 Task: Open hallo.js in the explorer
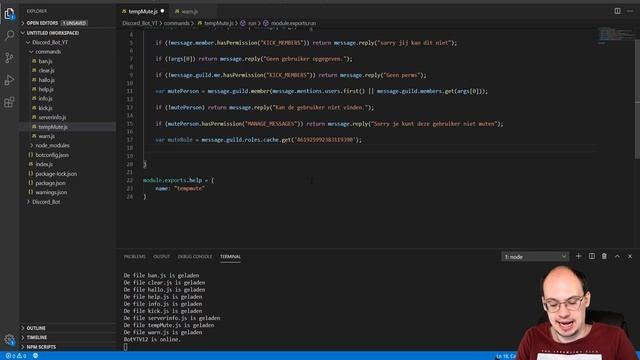point(47,80)
